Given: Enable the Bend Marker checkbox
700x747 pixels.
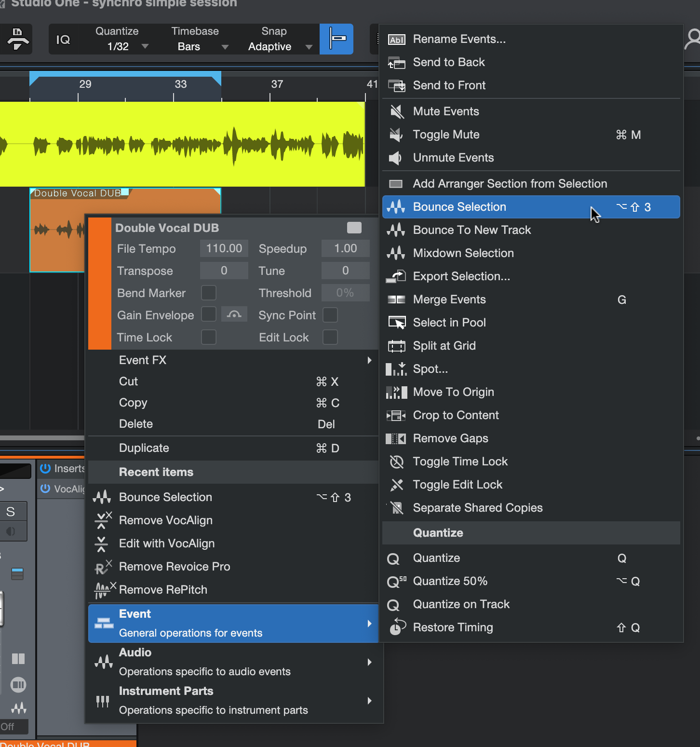Looking at the screenshot, I should point(208,293).
